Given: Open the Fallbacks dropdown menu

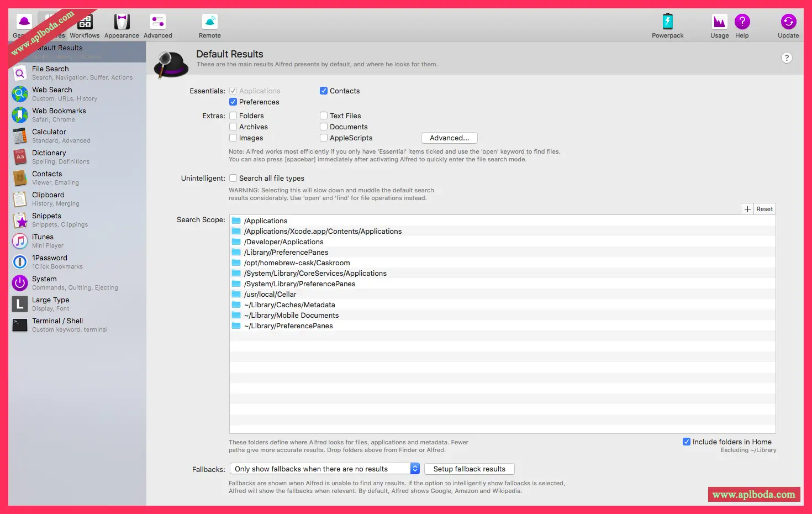Looking at the screenshot, I should tap(325, 469).
